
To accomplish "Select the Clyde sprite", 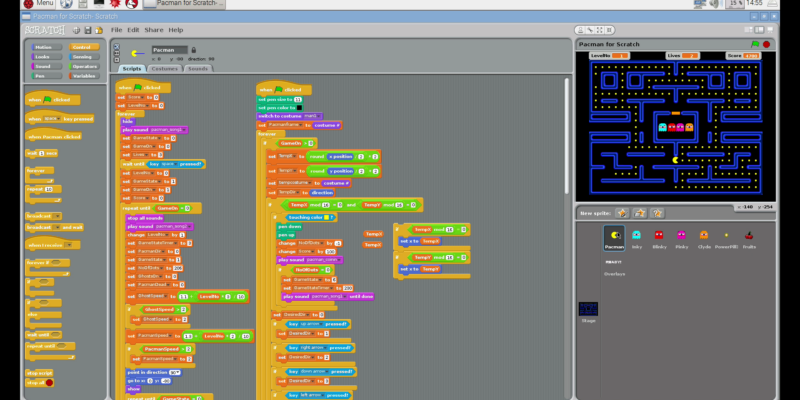I will [x=704, y=239].
